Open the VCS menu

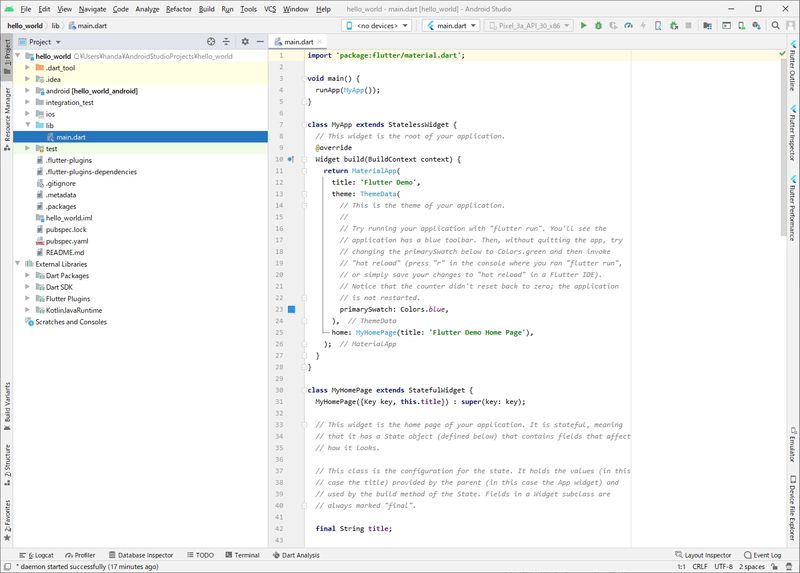[x=270, y=8]
